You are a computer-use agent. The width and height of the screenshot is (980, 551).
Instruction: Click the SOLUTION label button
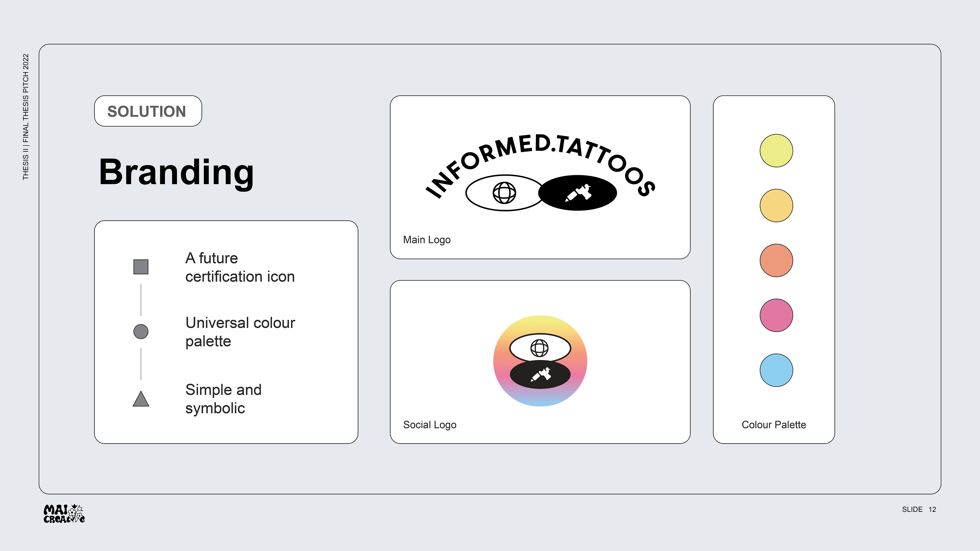[x=148, y=111]
